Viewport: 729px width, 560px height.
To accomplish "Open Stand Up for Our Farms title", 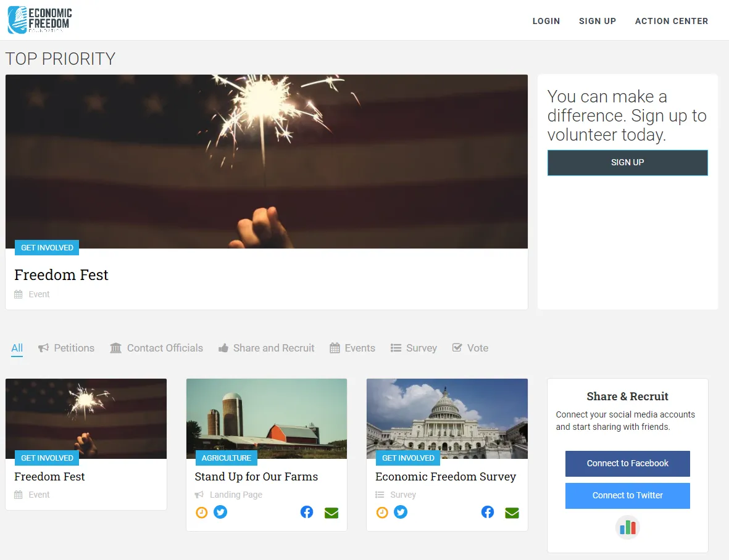I will tap(256, 476).
